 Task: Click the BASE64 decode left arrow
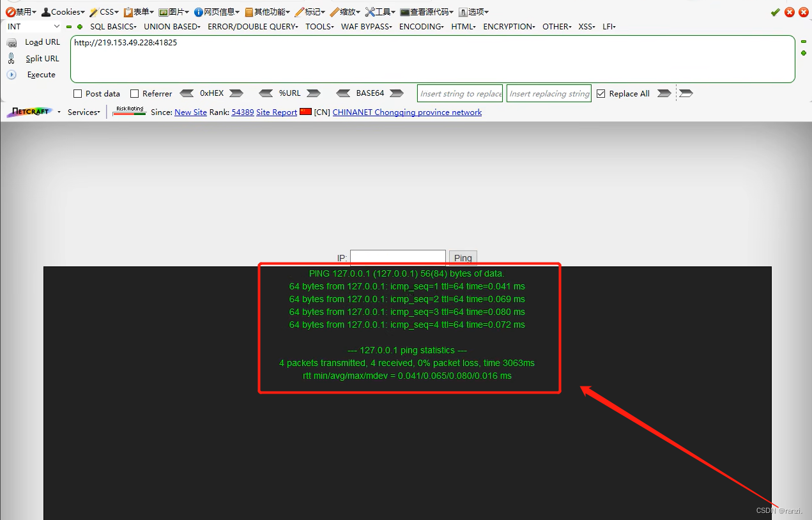(x=343, y=93)
